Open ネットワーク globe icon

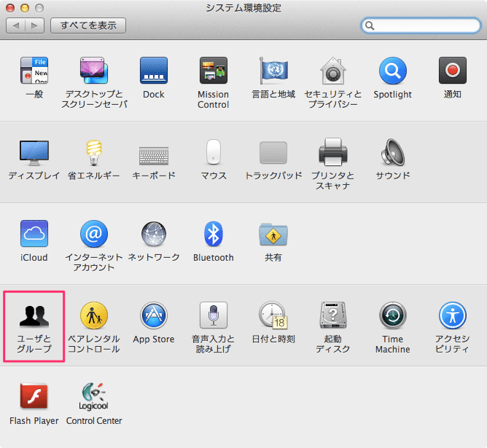154,234
